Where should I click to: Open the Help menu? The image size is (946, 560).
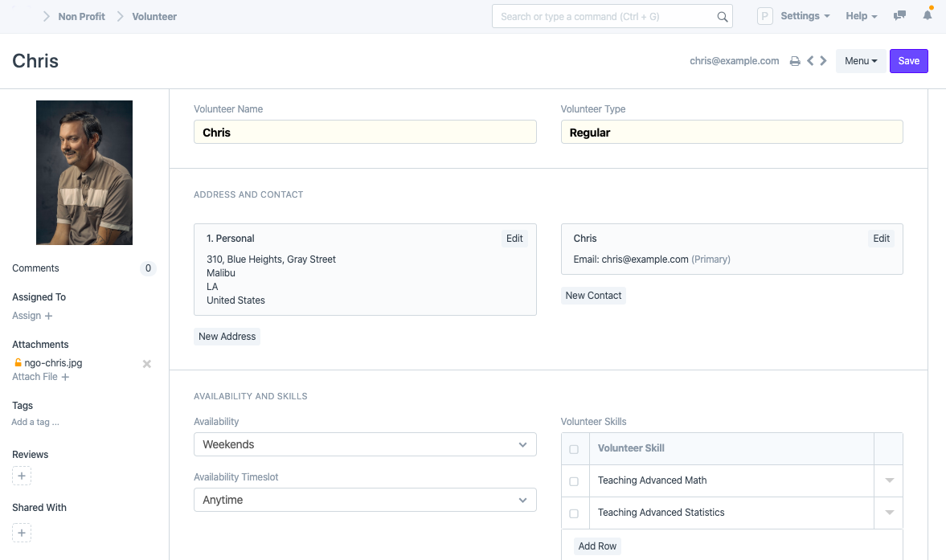tap(861, 16)
